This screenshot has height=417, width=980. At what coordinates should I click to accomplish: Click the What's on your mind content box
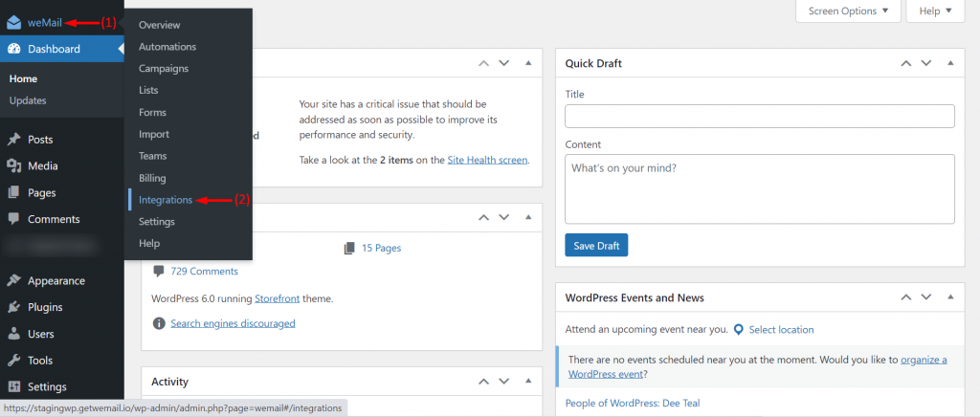pyautogui.click(x=759, y=189)
